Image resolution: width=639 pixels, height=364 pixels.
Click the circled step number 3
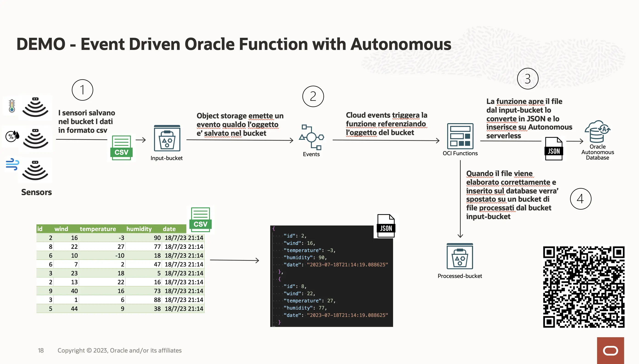[x=528, y=79]
